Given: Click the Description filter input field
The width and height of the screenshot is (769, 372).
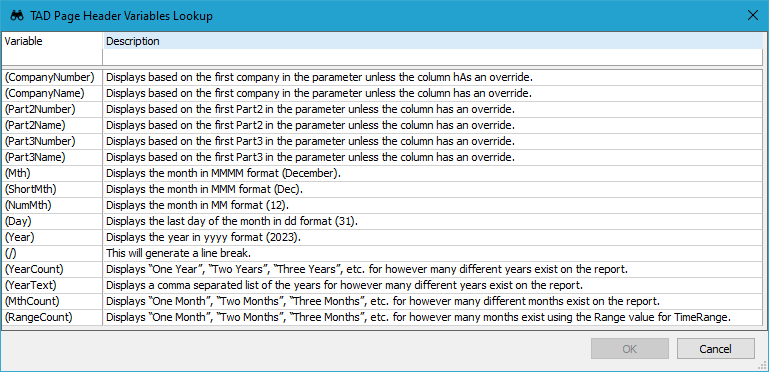Looking at the screenshot, I should (433, 57).
